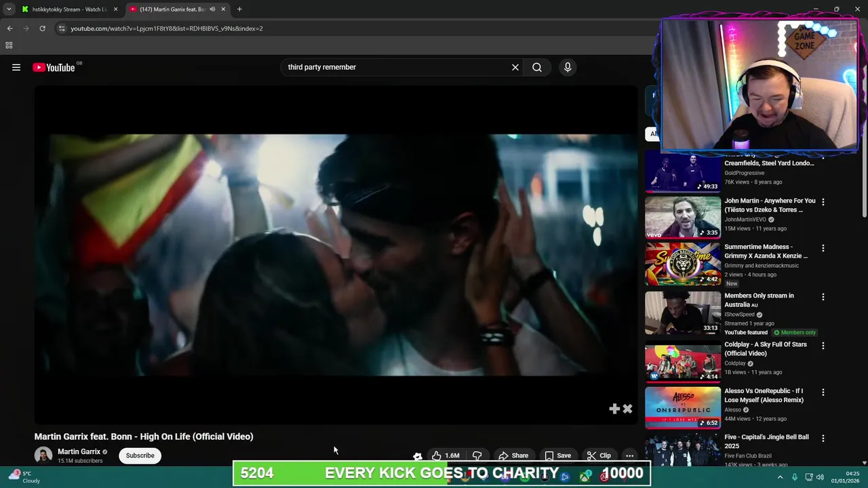The width and height of the screenshot is (868, 488).
Task: Open more actions ellipsis under the video
Action: click(630, 455)
